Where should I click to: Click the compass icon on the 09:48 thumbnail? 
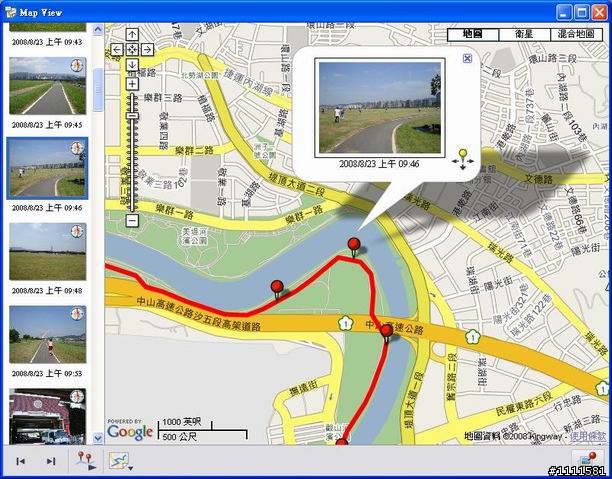(77, 231)
